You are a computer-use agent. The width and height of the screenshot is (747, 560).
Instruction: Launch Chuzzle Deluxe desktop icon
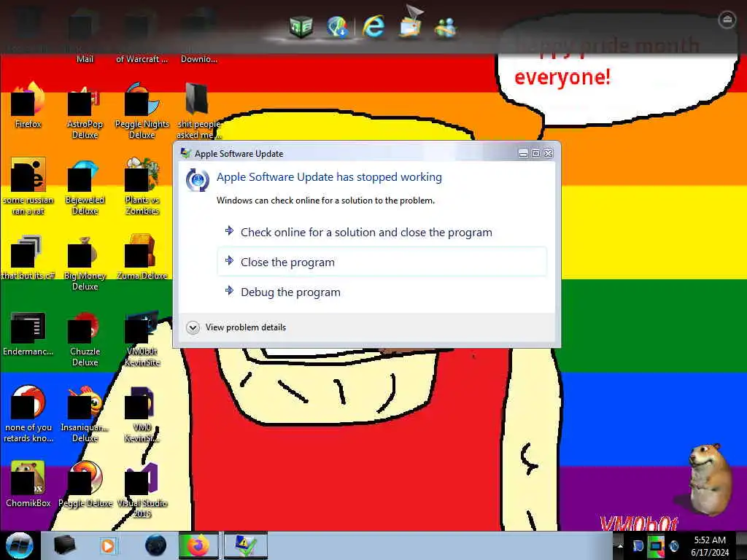[85, 338]
